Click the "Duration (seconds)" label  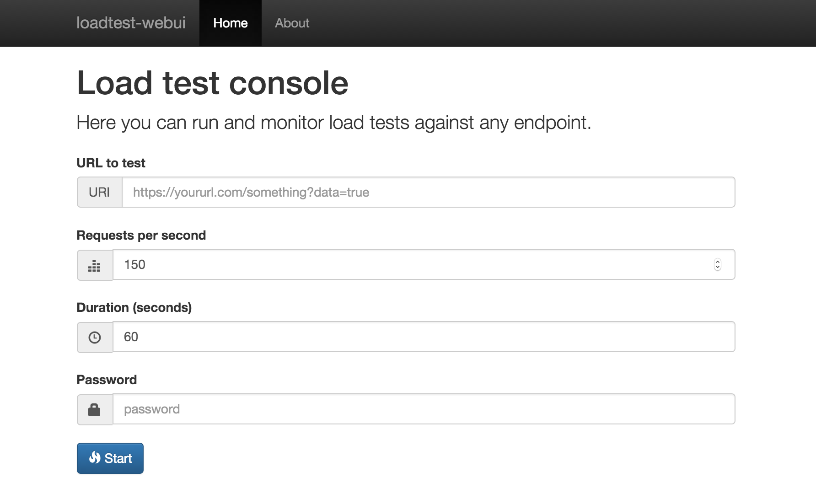coord(134,307)
